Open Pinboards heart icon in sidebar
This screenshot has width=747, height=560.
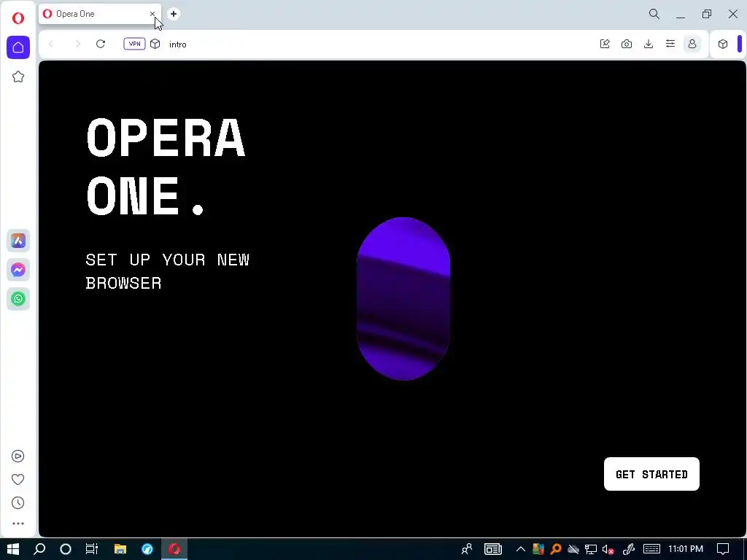(18, 480)
